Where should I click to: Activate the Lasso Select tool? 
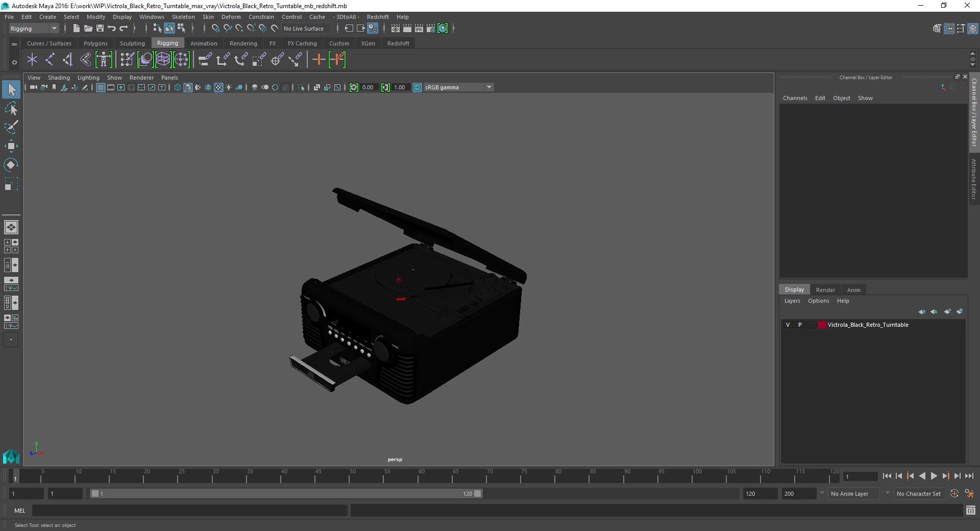click(x=11, y=108)
